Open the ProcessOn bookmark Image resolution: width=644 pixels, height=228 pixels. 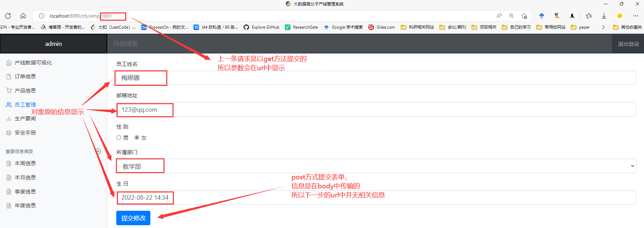pos(165,27)
